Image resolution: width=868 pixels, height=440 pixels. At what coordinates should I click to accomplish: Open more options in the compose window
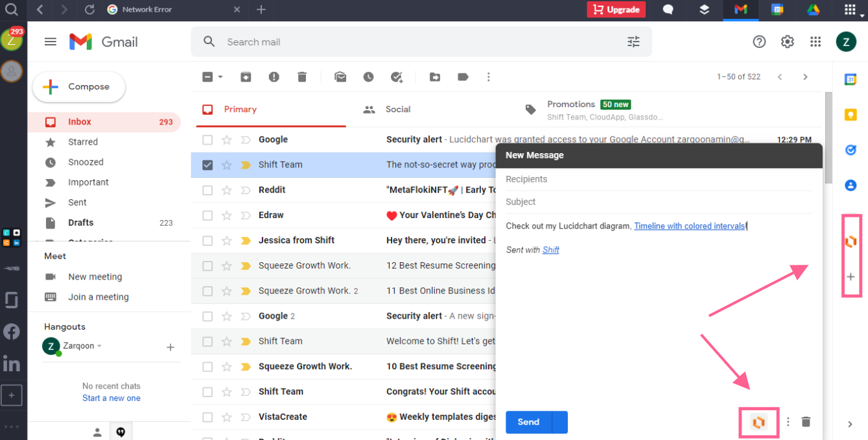[788, 422]
